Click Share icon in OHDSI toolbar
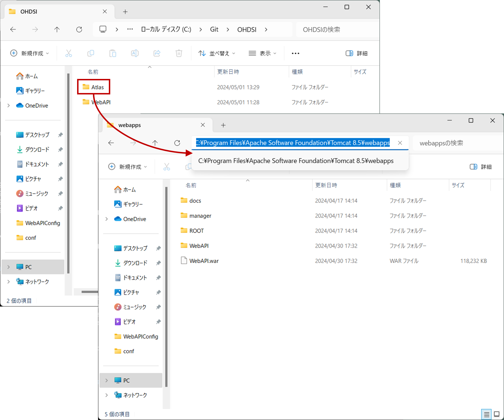 click(157, 53)
